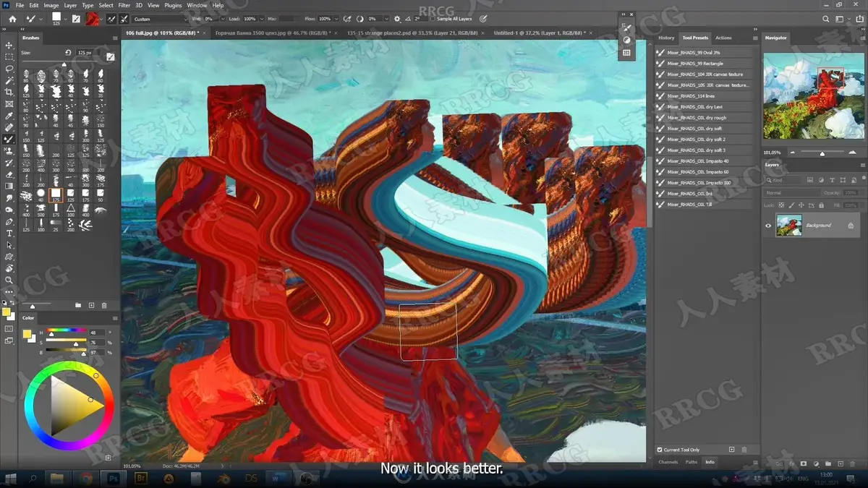Expand the Flow percentage dropdown arrow
This screenshot has width=868, height=488.
tap(335, 19)
